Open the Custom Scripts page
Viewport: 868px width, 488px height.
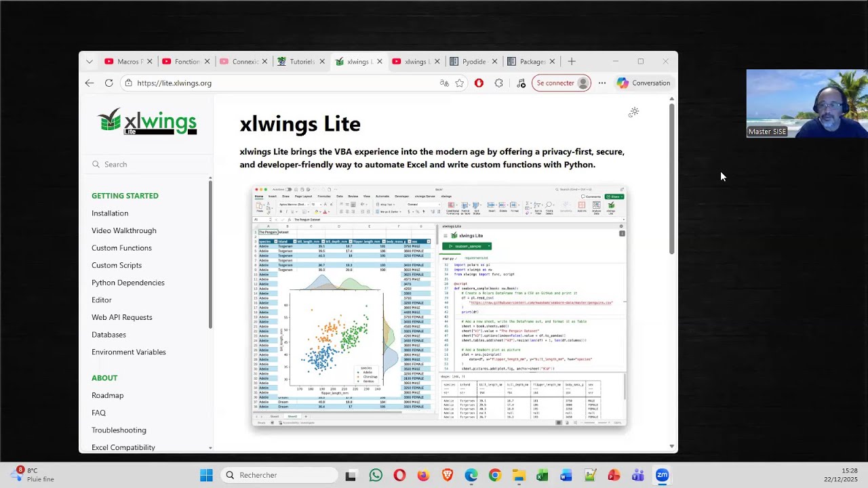117,265
